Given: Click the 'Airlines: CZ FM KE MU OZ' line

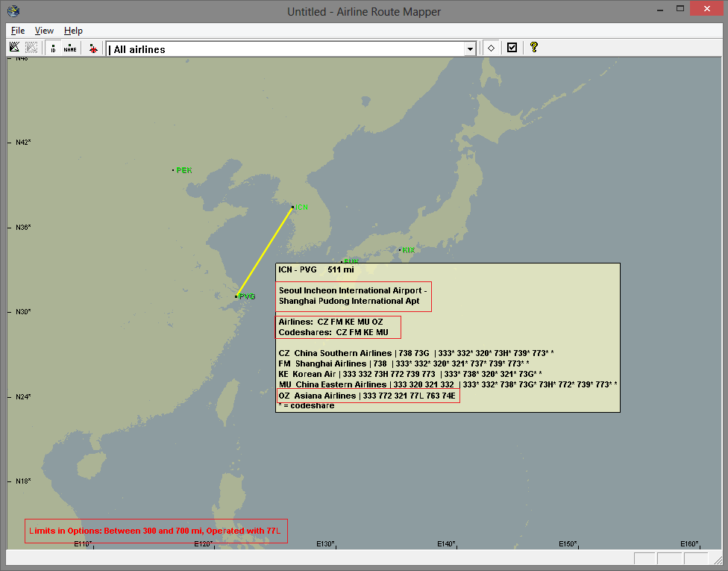Looking at the screenshot, I should (331, 322).
